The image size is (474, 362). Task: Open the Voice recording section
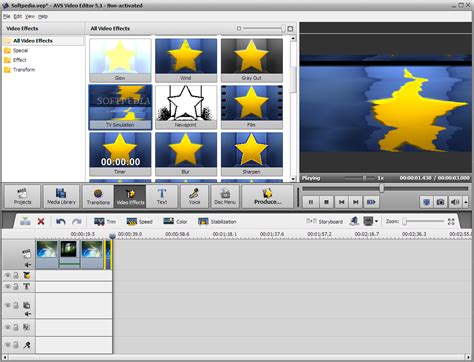(194, 196)
